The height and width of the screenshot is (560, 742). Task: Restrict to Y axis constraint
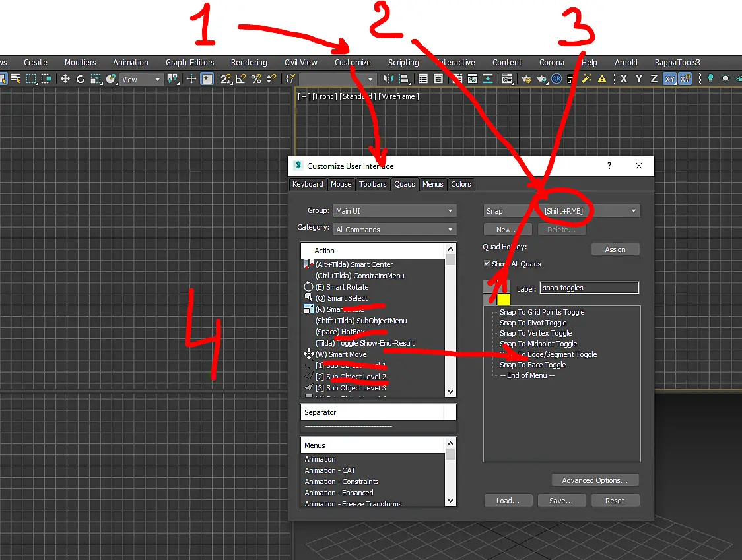click(639, 79)
